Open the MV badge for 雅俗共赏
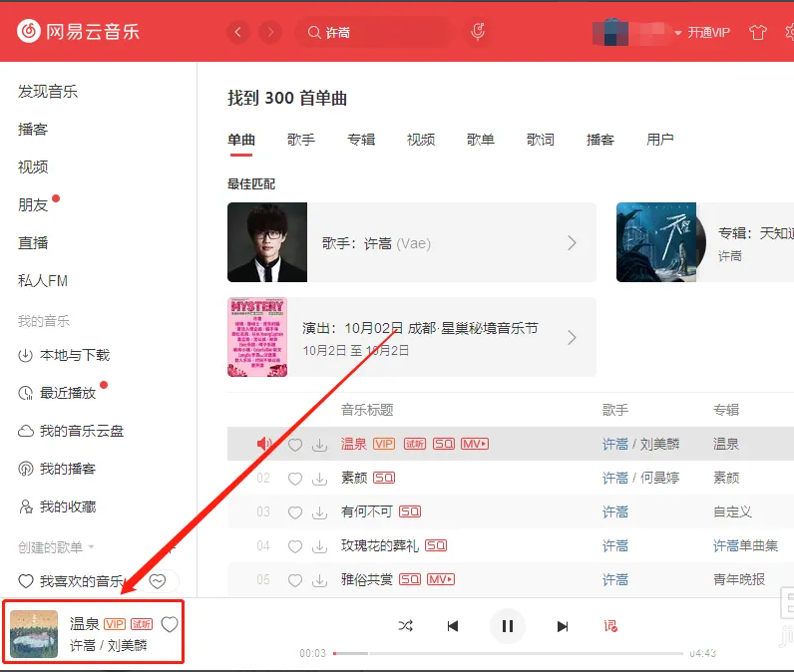Screen dimensions: 794x672 [441, 579]
